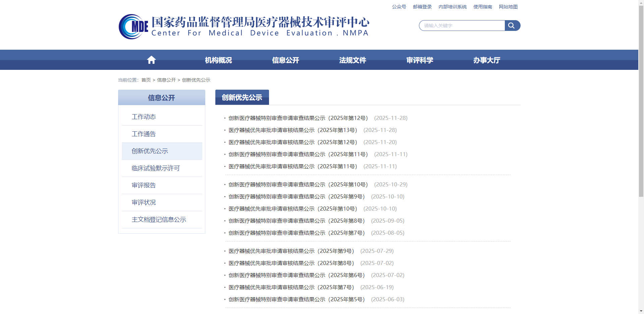
Task: Open 创新医疗器械特别审查 2025年第10号 notice
Action: (x=298, y=185)
